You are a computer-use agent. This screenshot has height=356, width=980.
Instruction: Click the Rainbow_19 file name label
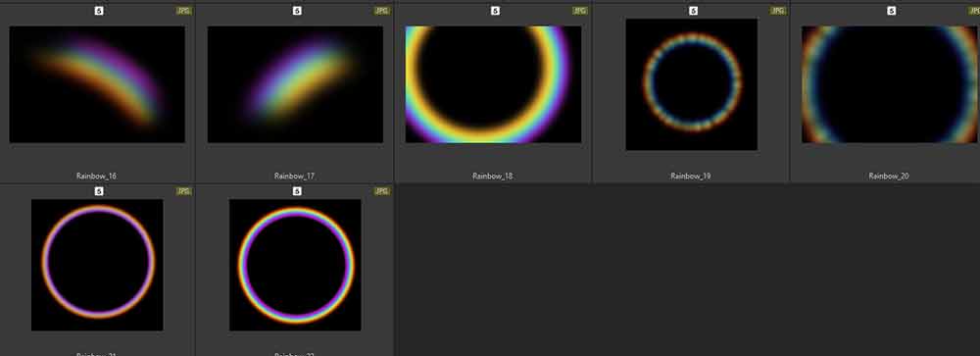(691, 176)
